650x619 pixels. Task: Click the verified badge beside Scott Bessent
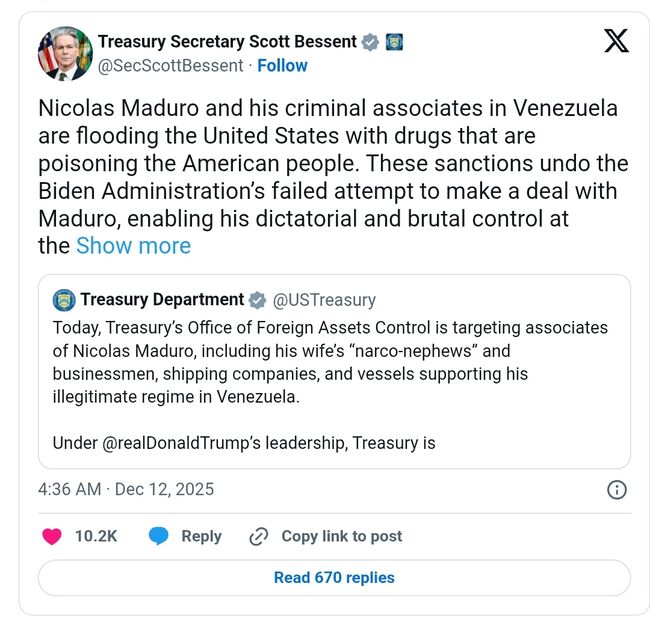click(x=370, y=42)
